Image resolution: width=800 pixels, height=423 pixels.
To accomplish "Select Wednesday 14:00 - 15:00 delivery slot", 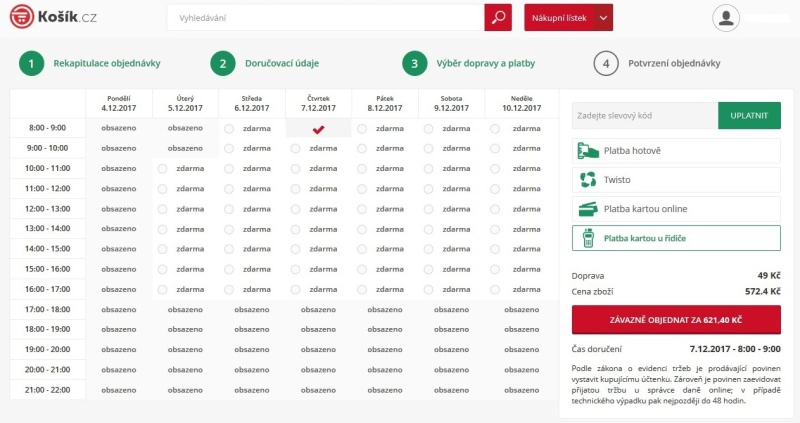I will point(229,249).
